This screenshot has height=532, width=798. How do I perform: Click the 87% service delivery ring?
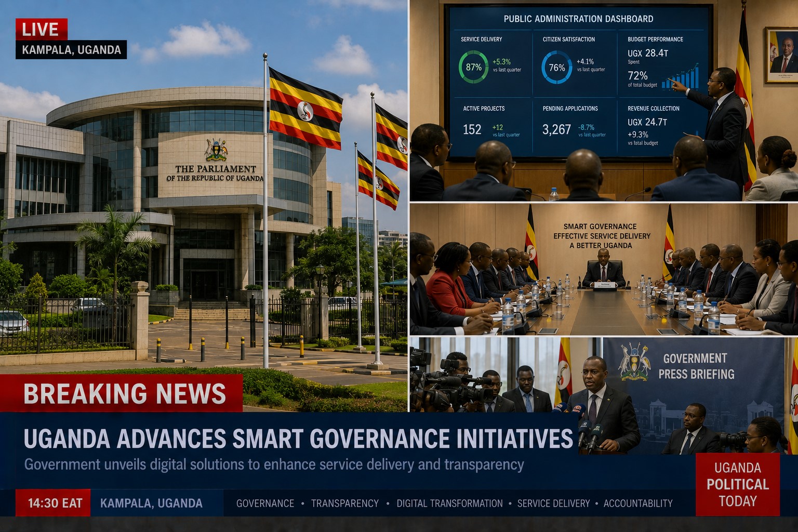click(x=473, y=67)
